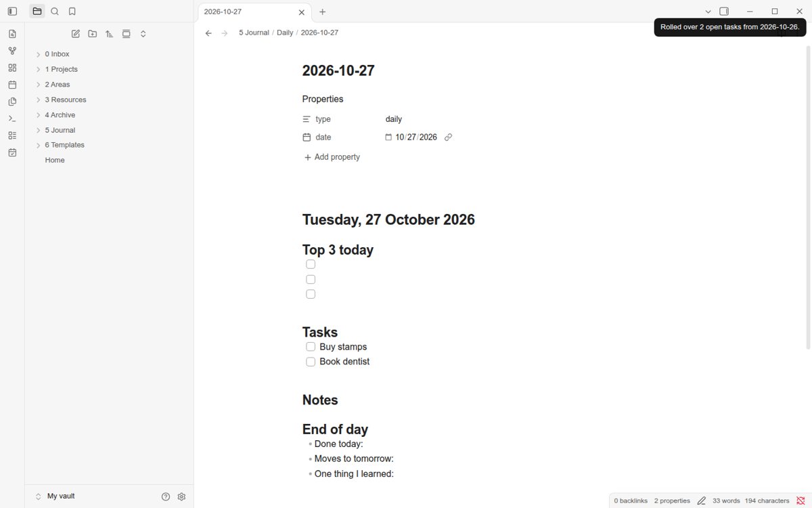Open the file explorer tab icon
812x508 pixels.
pyautogui.click(x=37, y=12)
